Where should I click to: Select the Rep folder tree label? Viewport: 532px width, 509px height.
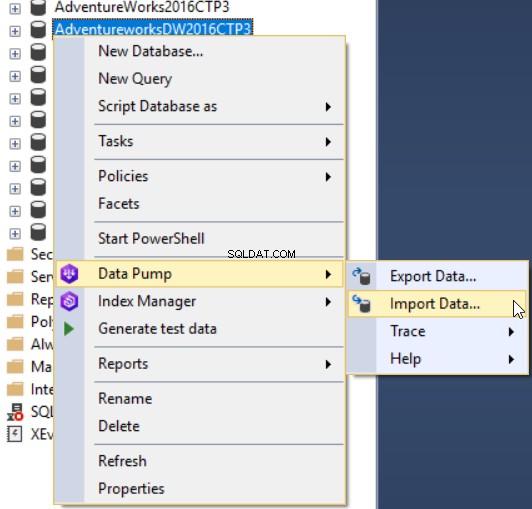[42, 299]
